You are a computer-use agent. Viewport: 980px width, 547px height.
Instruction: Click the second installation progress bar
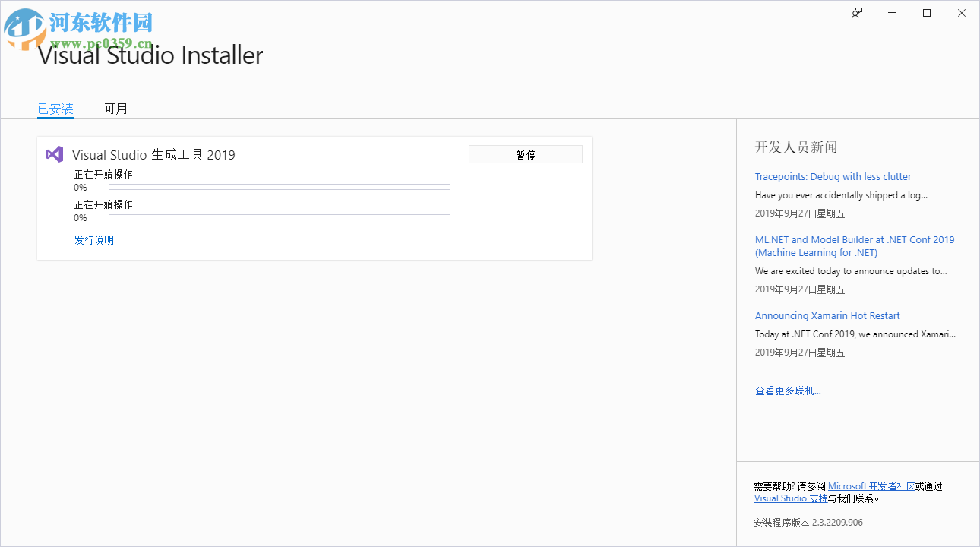click(279, 217)
